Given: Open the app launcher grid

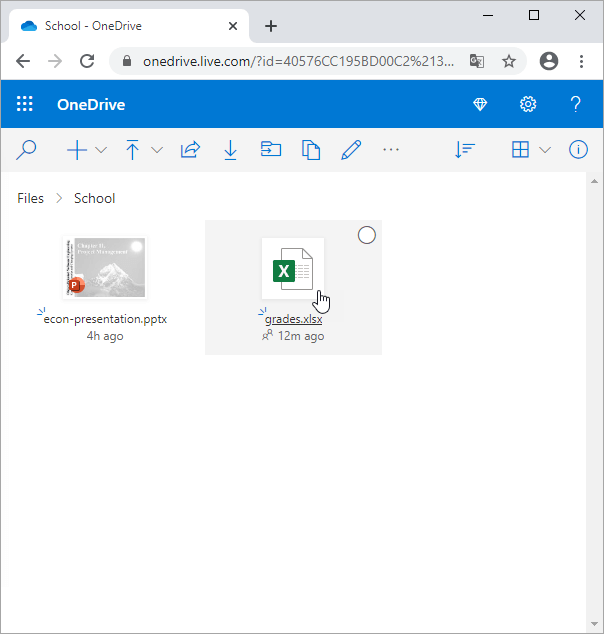Looking at the screenshot, I should [x=25, y=104].
